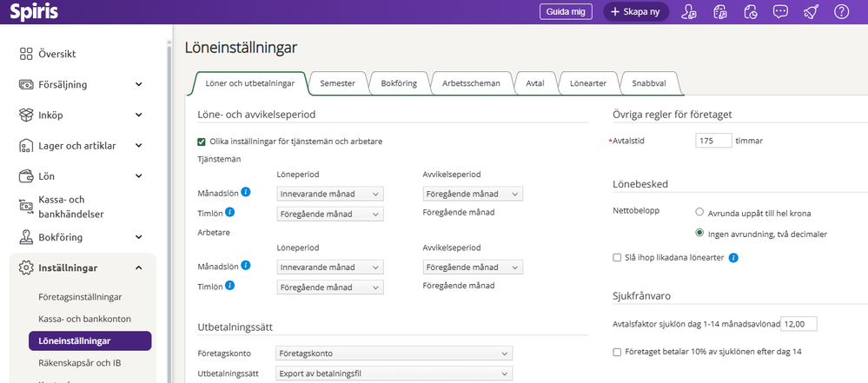Open the Utbetalningssätt dropdown
Viewport: 868px width, 383px height.
[x=394, y=373]
